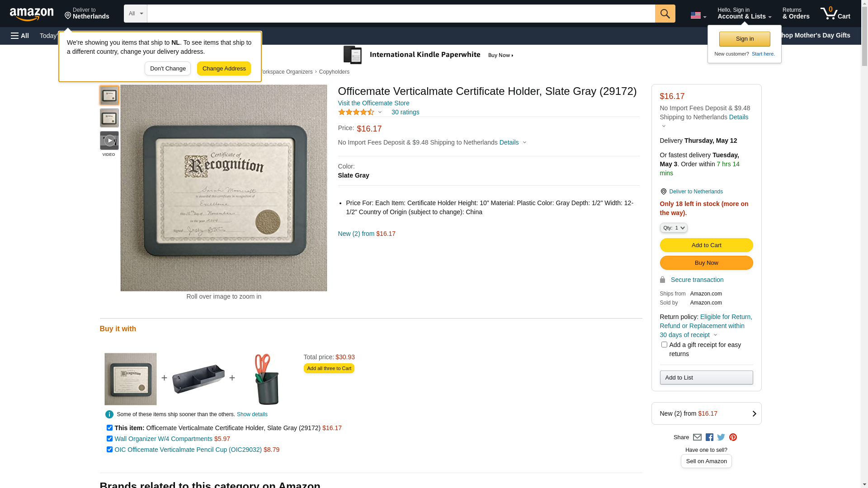Select the second product image thumbnail

(x=109, y=118)
